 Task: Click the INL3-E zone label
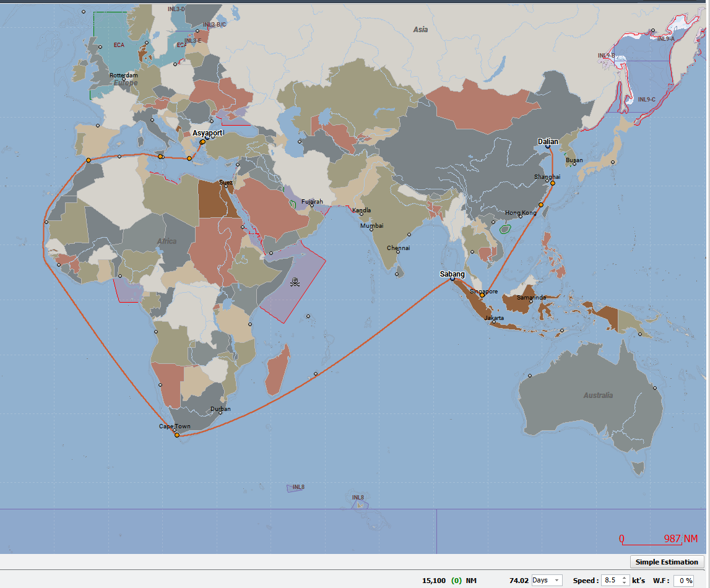(x=193, y=40)
